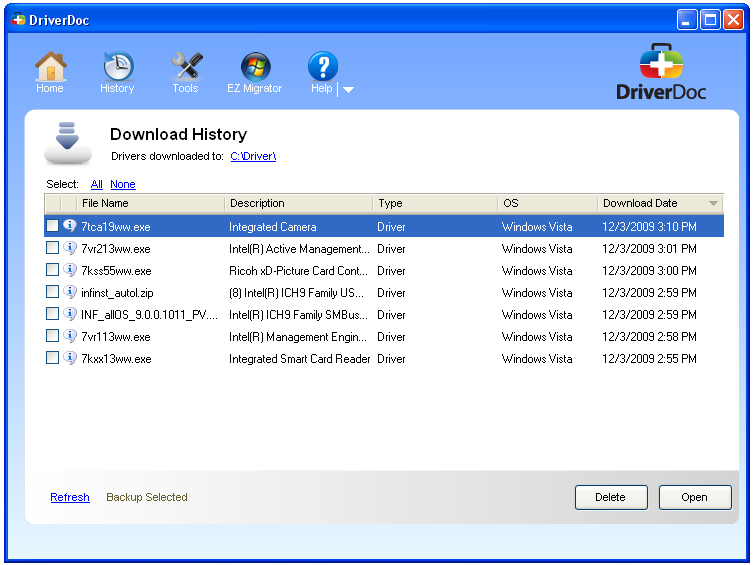Image resolution: width=754 pixels, height=565 pixels.
Task: Click info icon for 7kxx13ww.exe
Action: pos(70,358)
